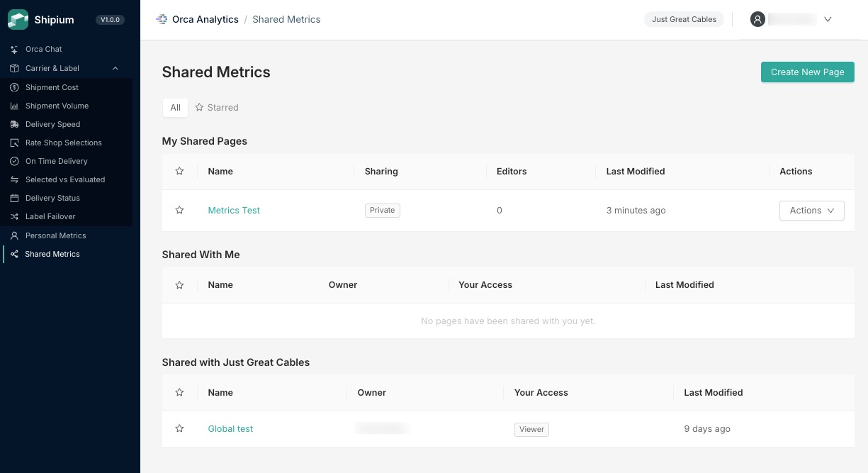Select the All tab

(175, 107)
